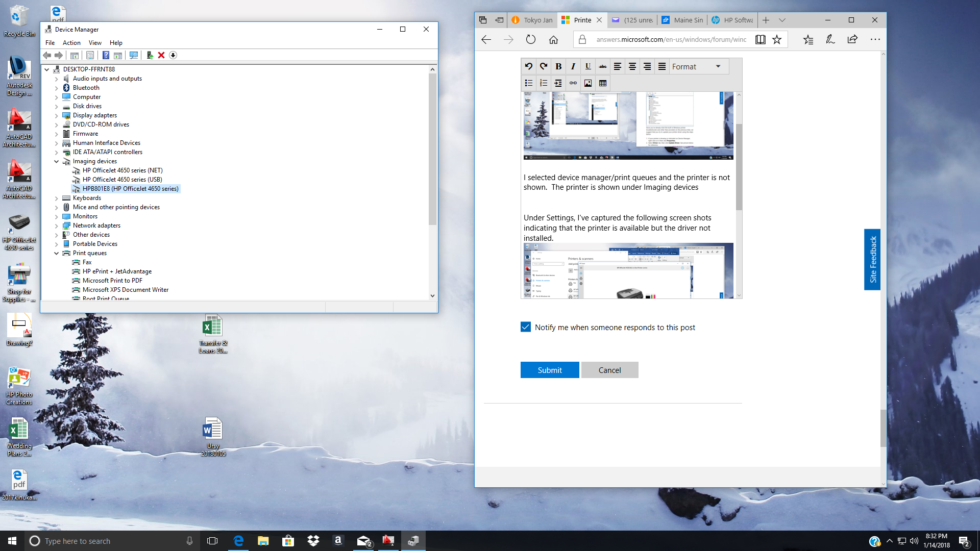Collapse the DESKTOP-FFRNT88 root node
Image resolution: width=980 pixels, height=551 pixels.
coord(47,69)
